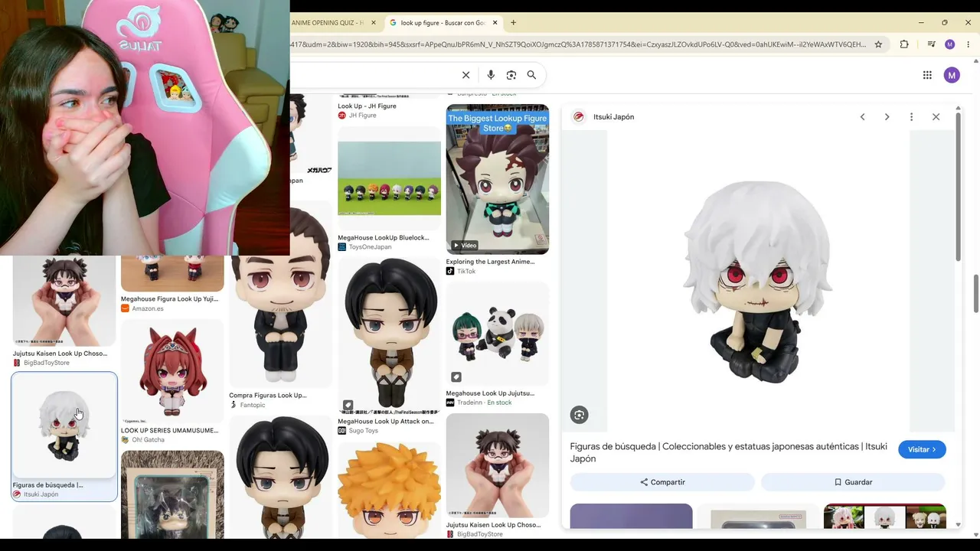Open the 'MegaHouse LookUp Bluelock...' result title

pyautogui.click(x=384, y=238)
